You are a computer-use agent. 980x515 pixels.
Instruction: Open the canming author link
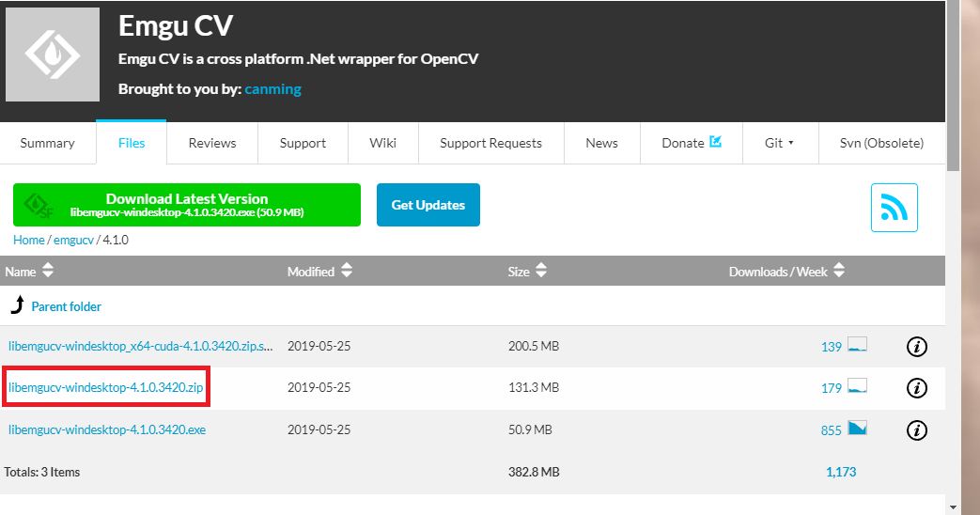click(x=273, y=88)
